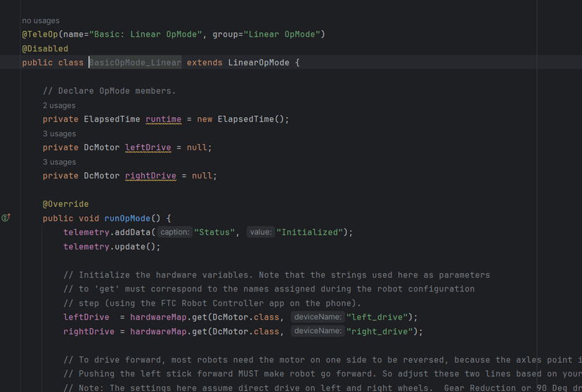
Task: Click the 'deviceName:' hint before "right_drive"
Action: coord(318,331)
